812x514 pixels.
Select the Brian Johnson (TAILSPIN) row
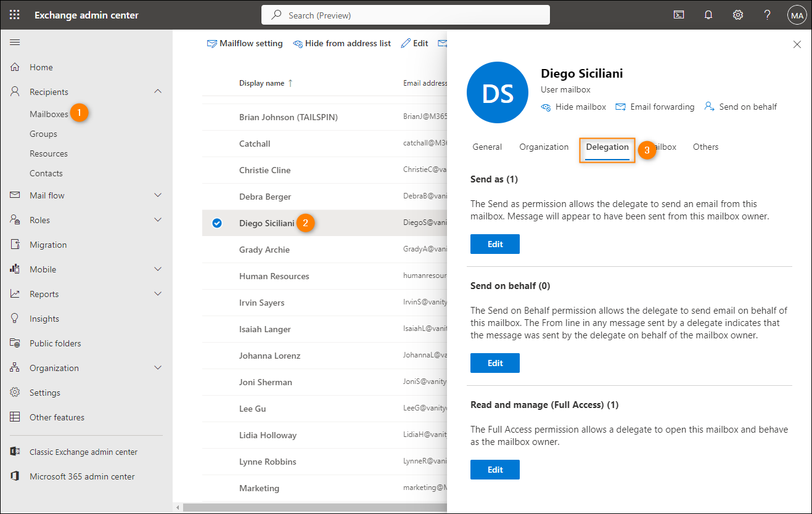tap(324, 117)
